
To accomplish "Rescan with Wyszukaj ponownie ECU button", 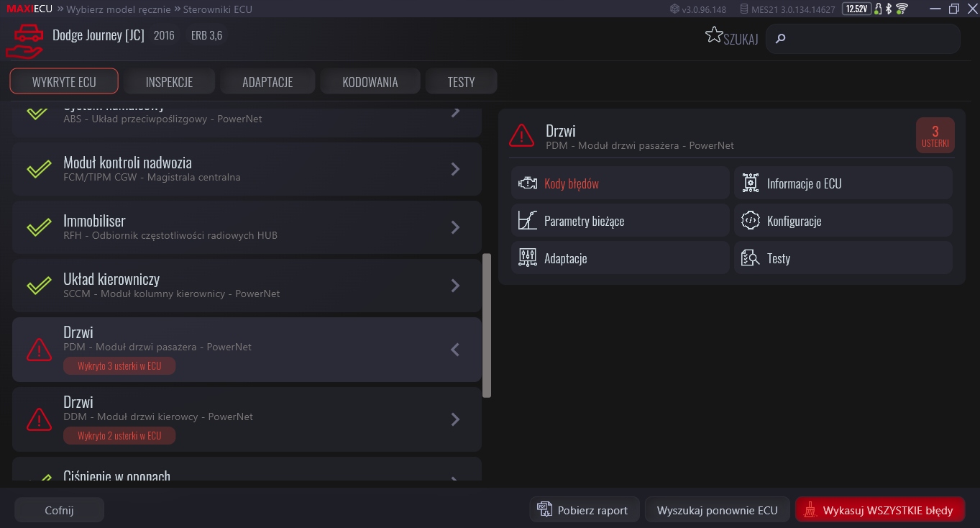I will 718,510.
